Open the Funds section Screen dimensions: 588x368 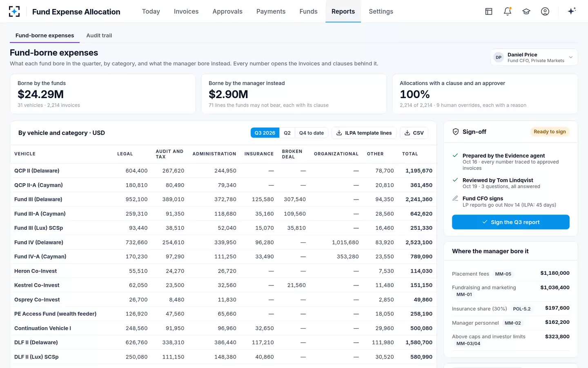pos(308,11)
